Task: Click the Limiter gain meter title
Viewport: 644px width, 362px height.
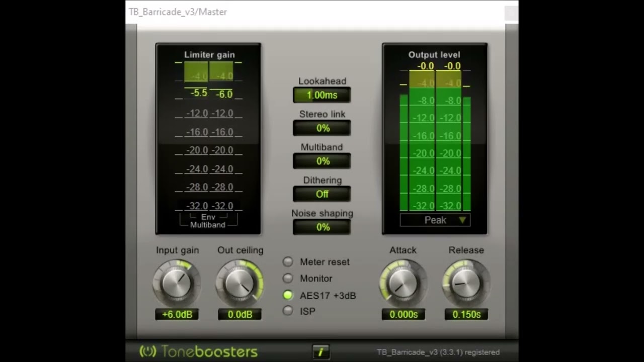Action: pos(209,55)
